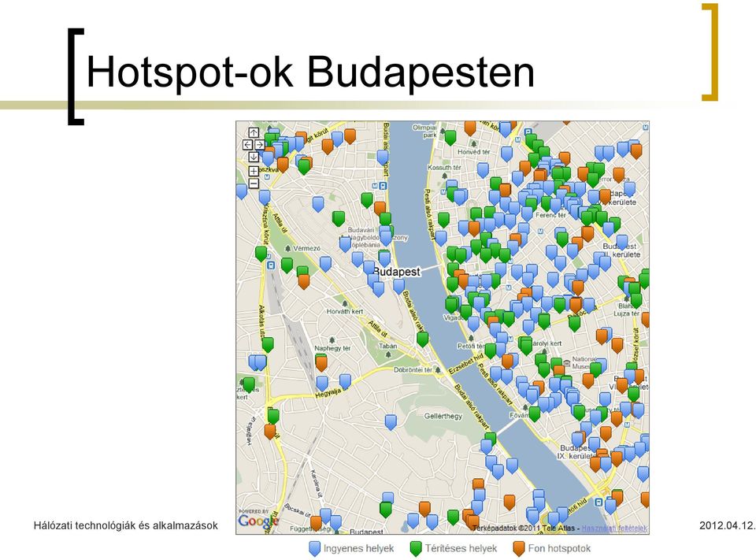The height and width of the screenshot is (560, 756).
Task: Zoom in with the plus control
Action: click(x=254, y=171)
